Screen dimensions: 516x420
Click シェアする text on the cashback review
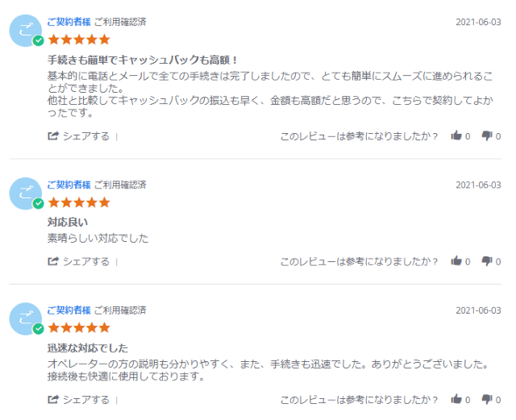(86, 136)
